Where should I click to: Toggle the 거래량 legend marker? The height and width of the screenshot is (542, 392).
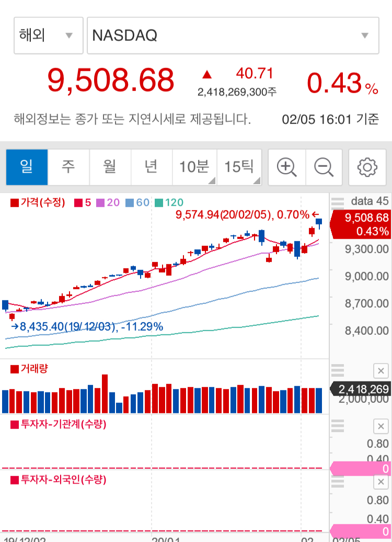coord(29,369)
